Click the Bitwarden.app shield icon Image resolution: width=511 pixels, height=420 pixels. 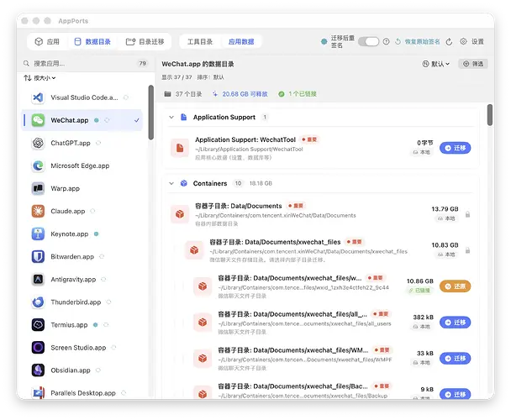pyautogui.click(x=38, y=256)
